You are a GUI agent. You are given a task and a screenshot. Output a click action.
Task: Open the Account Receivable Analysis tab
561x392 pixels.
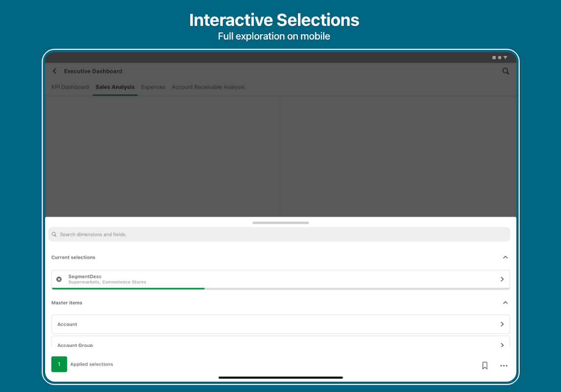point(208,87)
